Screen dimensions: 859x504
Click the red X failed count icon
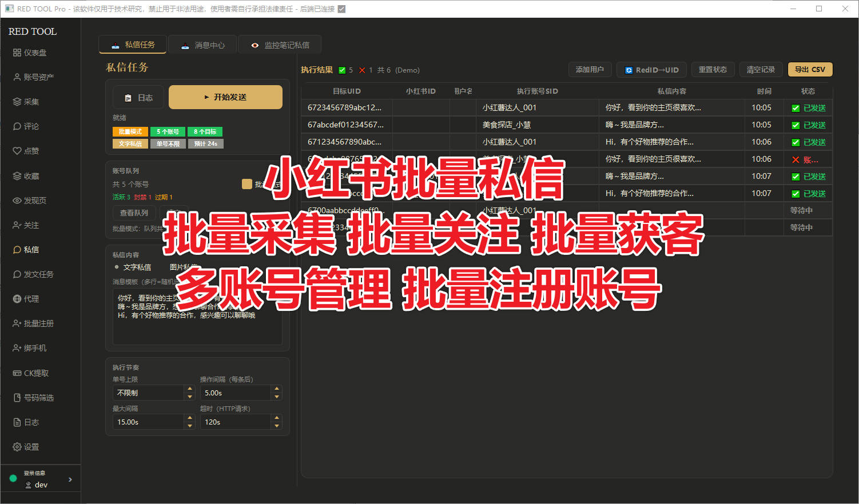(362, 70)
